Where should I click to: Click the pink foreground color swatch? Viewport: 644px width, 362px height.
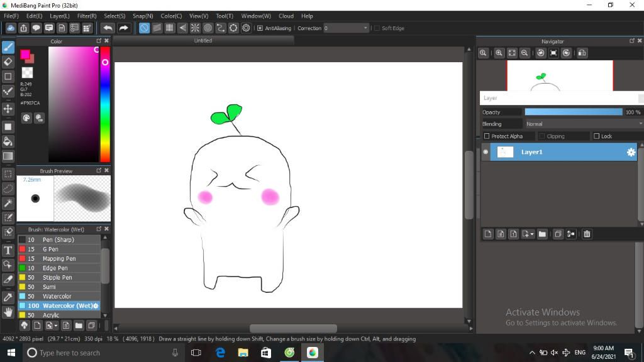point(25,54)
